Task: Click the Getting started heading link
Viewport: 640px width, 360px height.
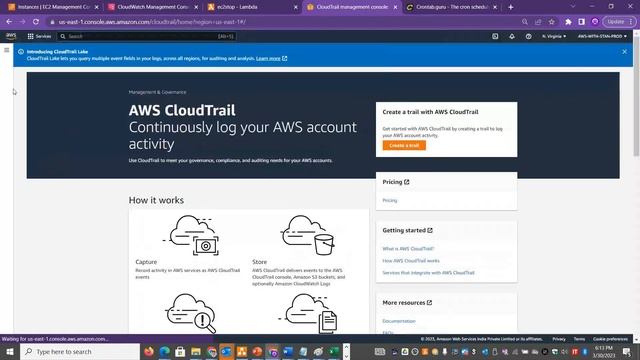Action: (x=407, y=230)
